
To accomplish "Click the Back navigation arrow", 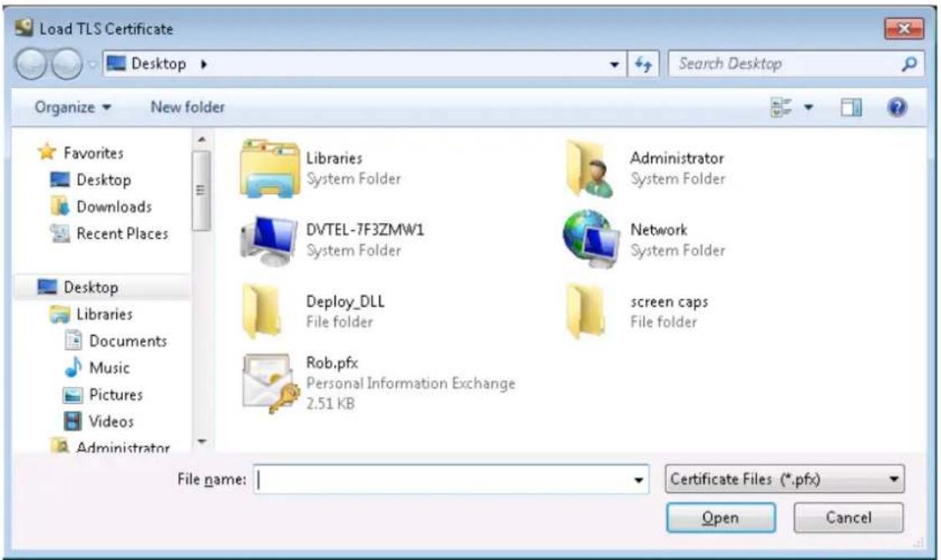I will click(31, 64).
